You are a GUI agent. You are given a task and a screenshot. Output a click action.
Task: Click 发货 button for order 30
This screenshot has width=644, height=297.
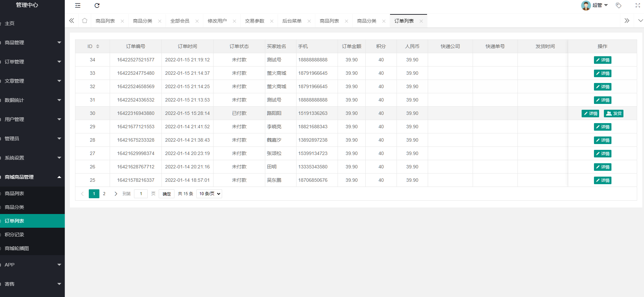point(613,114)
